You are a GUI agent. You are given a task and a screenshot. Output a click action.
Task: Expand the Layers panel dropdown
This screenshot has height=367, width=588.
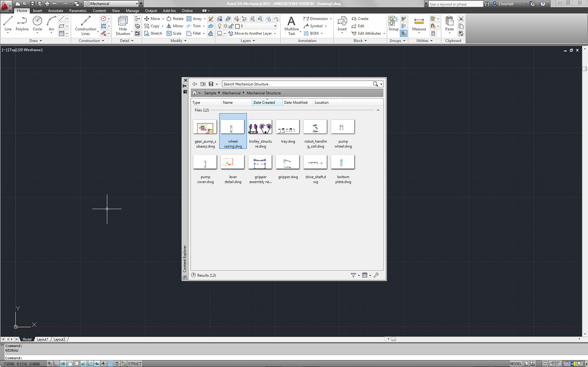point(248,41)
